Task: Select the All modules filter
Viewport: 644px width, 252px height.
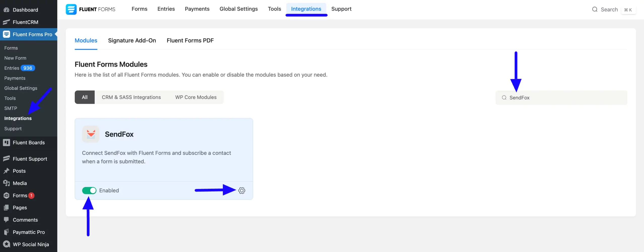Action: [85, 97]
